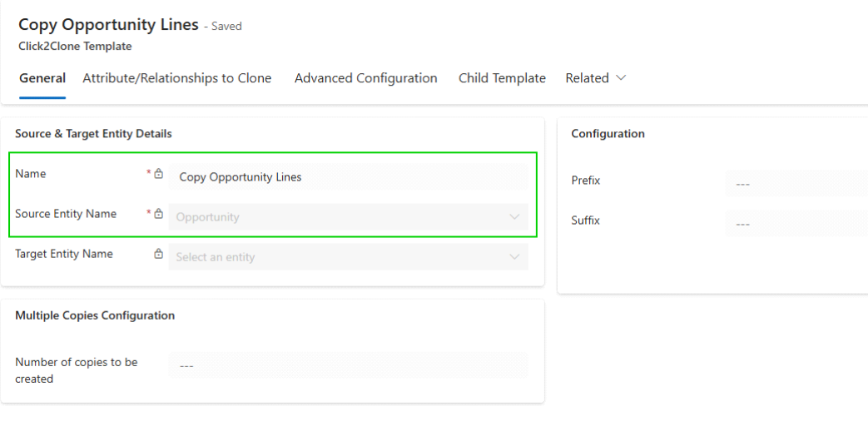Click the lock icon beside Name field
The image size is (868, 441).
pyautogui.click(x=158, y=174)
